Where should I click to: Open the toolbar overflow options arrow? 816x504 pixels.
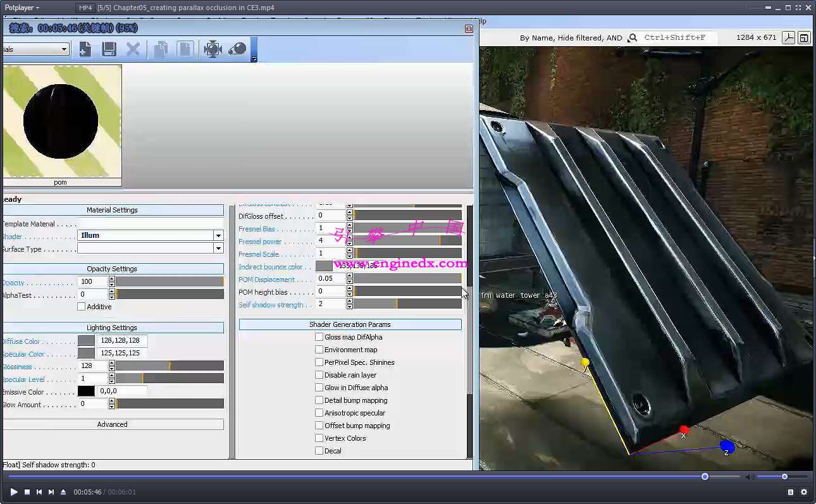[254, 59]
